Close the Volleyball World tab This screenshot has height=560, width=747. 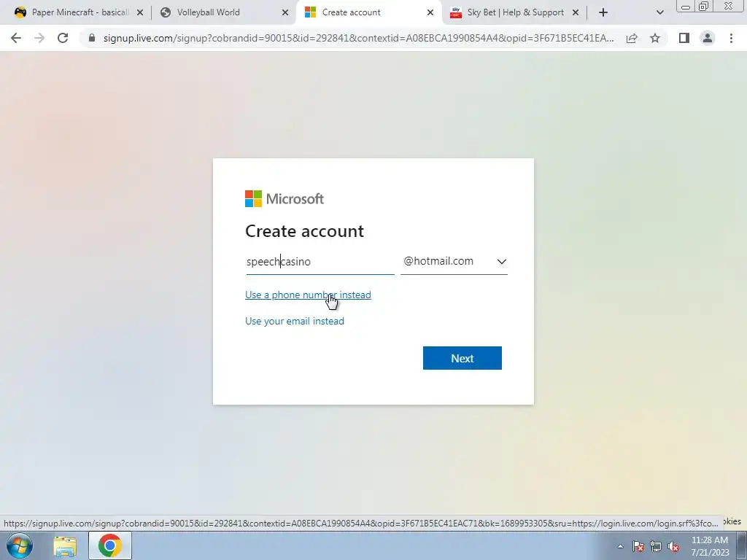click(x=285, y=13)
